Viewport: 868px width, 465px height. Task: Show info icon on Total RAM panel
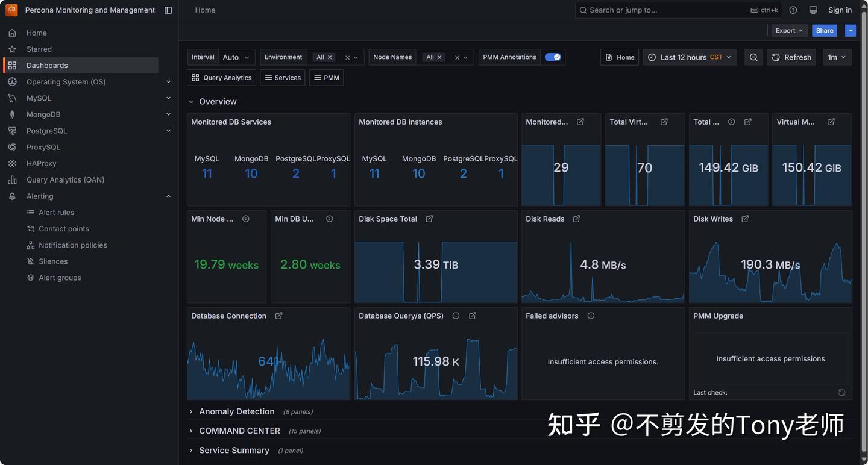(732, 122)
